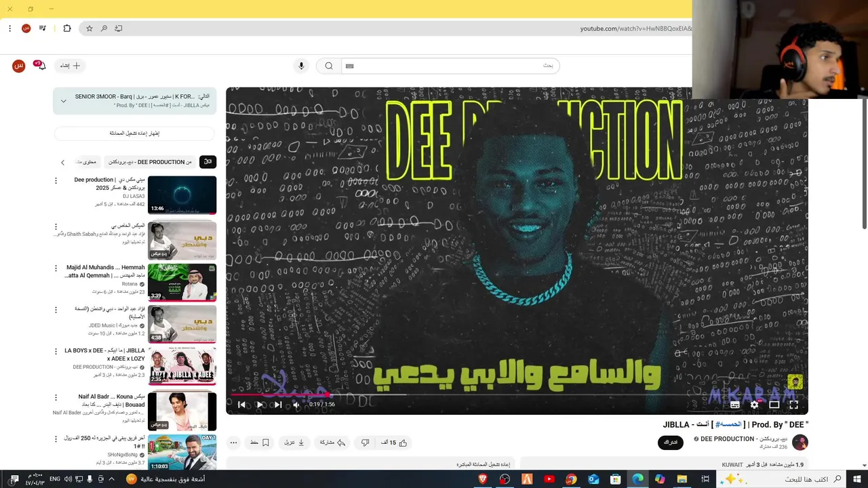
Task: Open the notifications bell
Action: coord(41,66)
